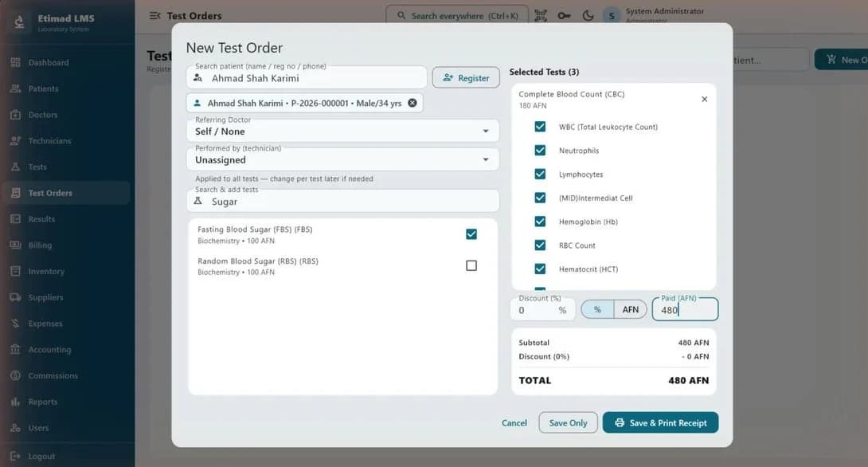This screenshot has height=467, width=868.
Task: Click the Results icon in the sidebar
Action: [x=15, y=219]
